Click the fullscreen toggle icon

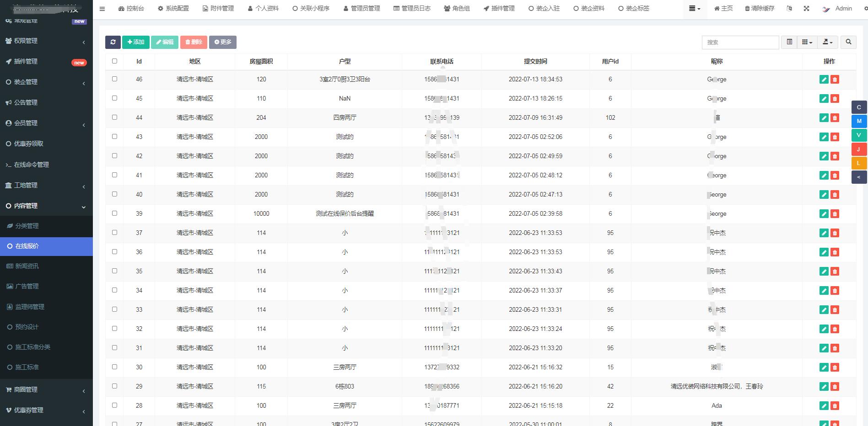(806, 9)
